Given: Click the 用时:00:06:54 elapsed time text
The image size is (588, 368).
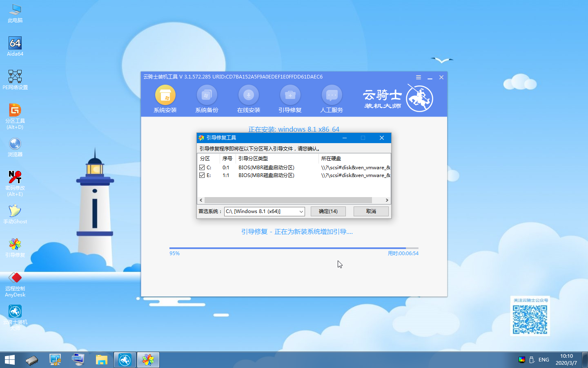Looking at the screenshot, I should (403, 254).
